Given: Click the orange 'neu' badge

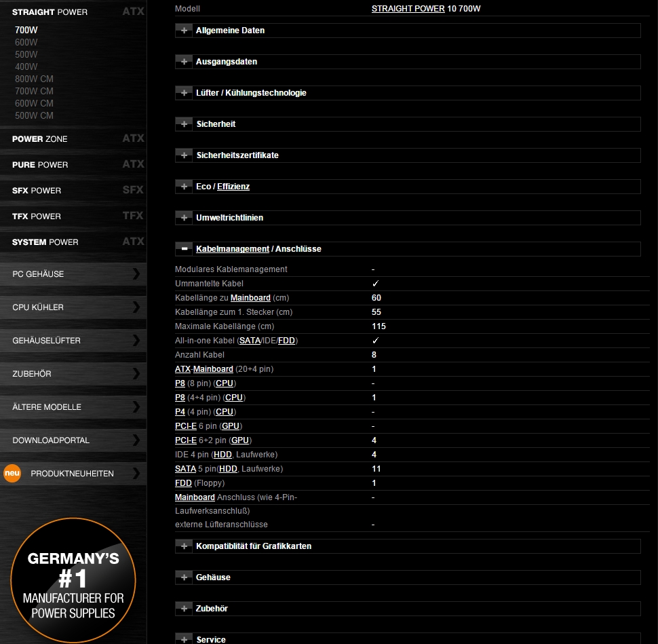Looking at the screenshot, I should [12, 473].
